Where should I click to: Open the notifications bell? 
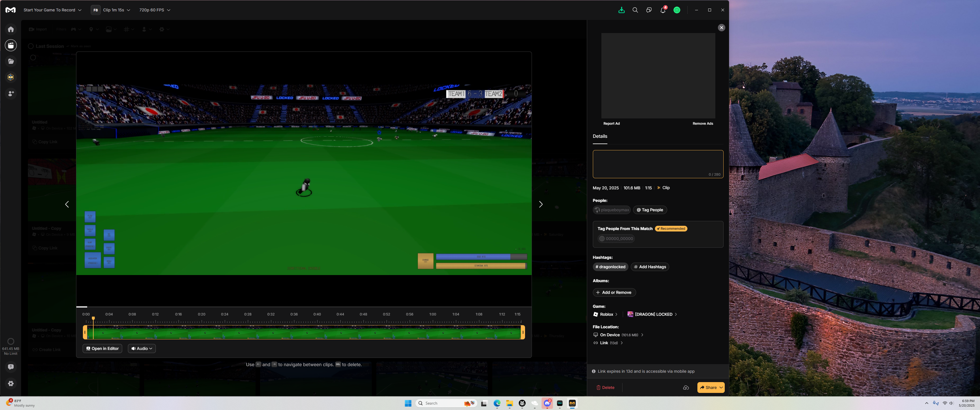pos(663,10)
